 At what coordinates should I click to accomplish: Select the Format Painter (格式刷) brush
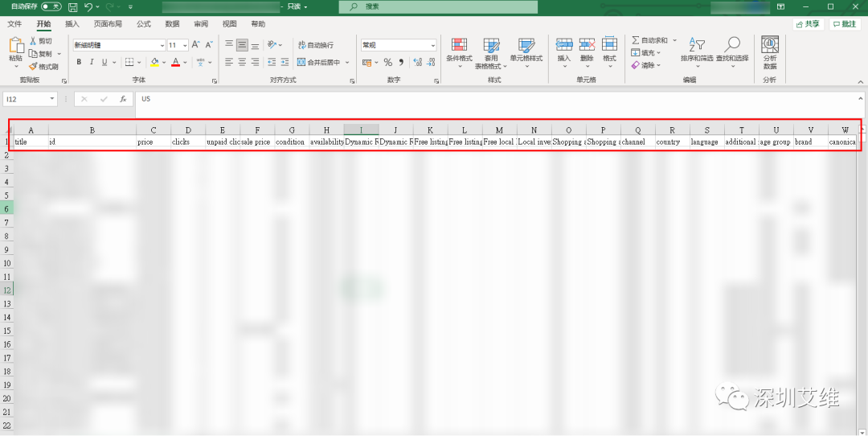[33, 67]
